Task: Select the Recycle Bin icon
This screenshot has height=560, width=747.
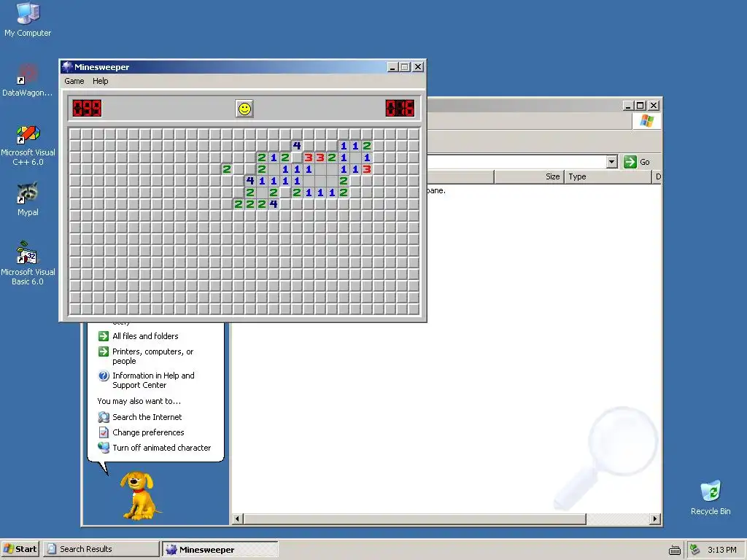Action: click(711, 497)
